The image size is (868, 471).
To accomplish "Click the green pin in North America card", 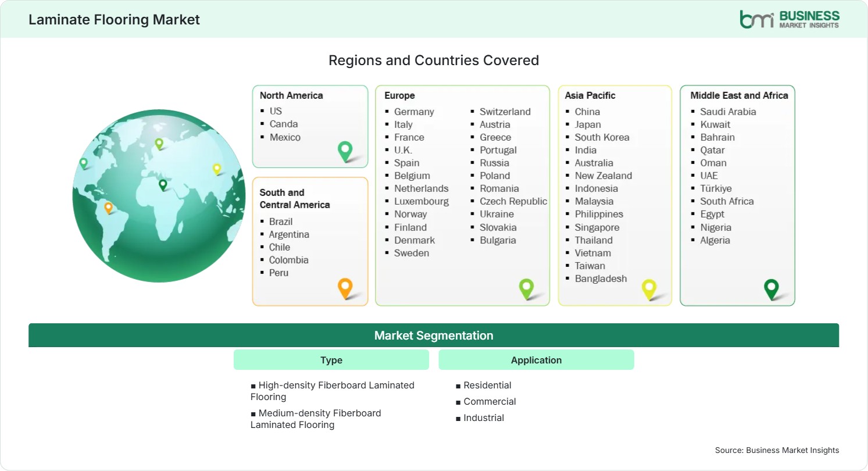I will pyautogui.click(x=345, y=152).
